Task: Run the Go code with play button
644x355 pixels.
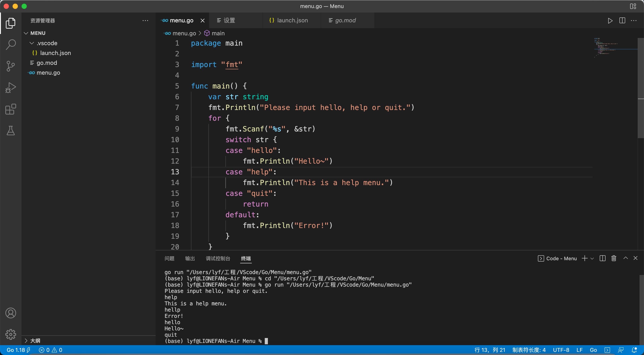Action: (x=610, y=21)
